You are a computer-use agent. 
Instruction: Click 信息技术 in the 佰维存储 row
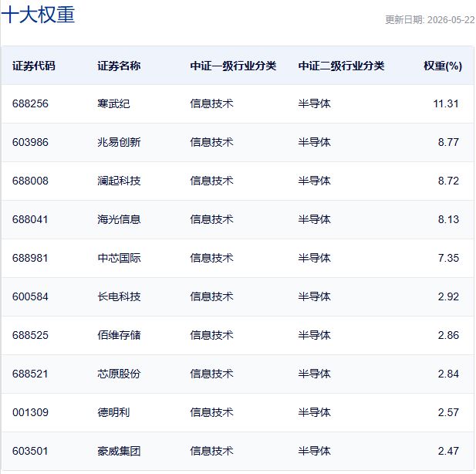[211, 335]
